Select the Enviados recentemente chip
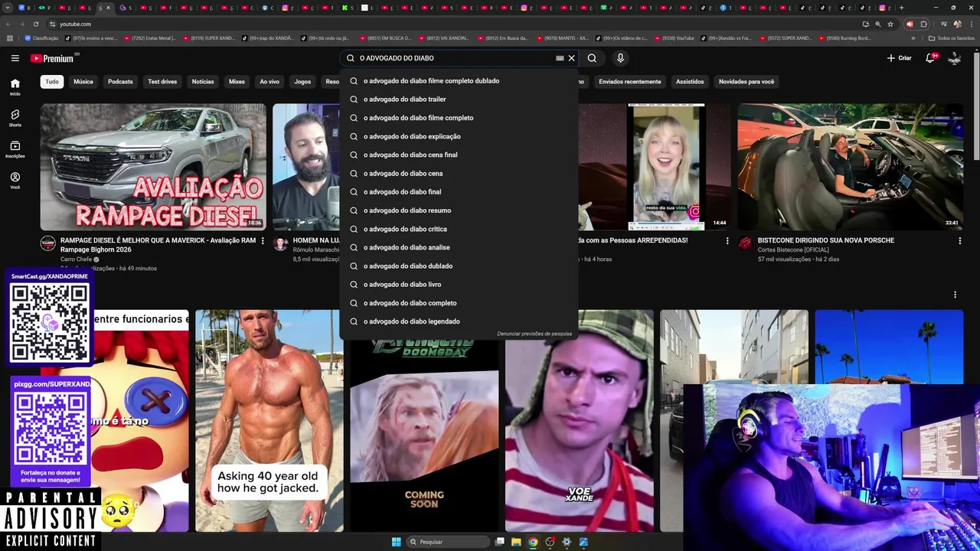 point(629,82)
